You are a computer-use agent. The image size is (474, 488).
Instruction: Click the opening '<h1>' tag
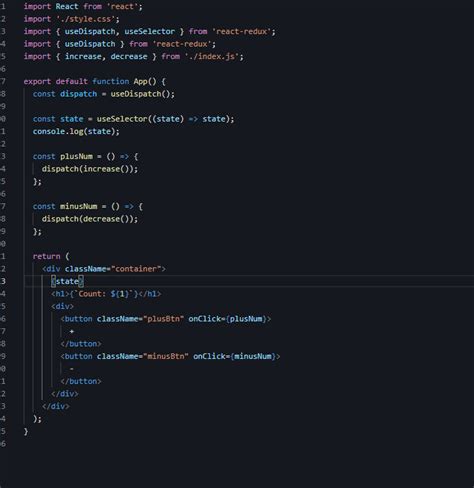(x=60, y=294)
